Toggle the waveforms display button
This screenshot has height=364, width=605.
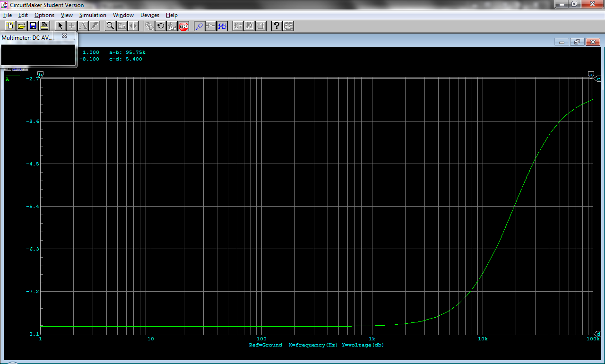(222, 26)
